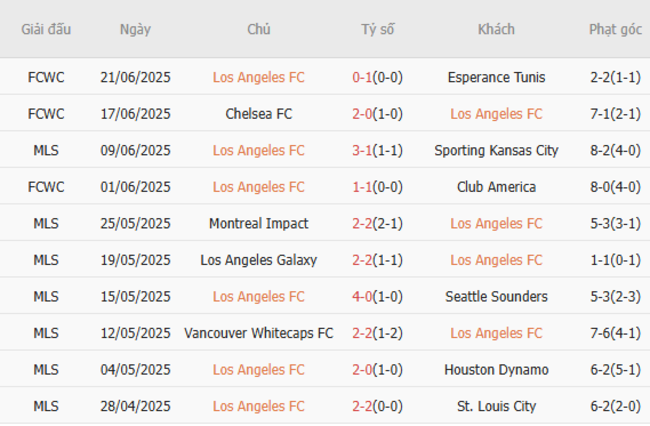This screenshot has height=426, width=650.
Task: Select the Sporting Kansas City team
Action: pos(496,151)
